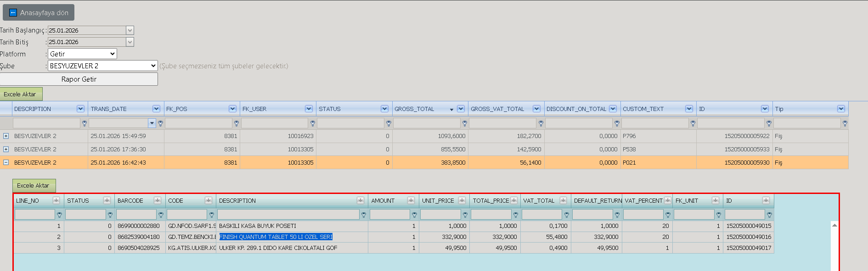868x271 pixels.
Task: Click the pin icon on UNIT_PRICE header
Action: pos(462,200)
